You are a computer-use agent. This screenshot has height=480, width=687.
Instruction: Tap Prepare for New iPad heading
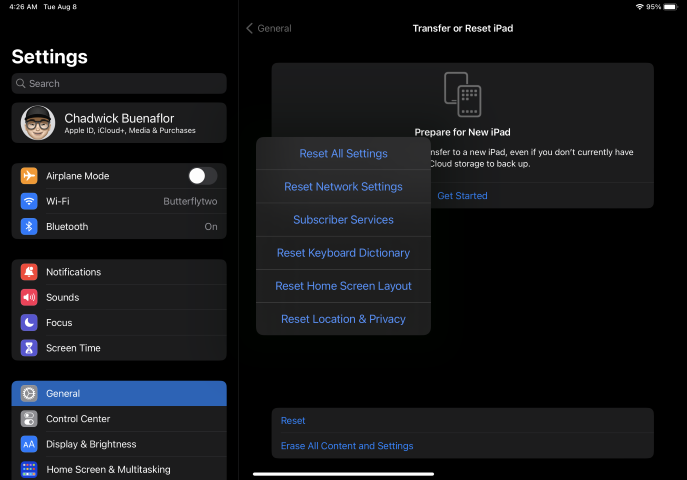(x=462, y=132)
